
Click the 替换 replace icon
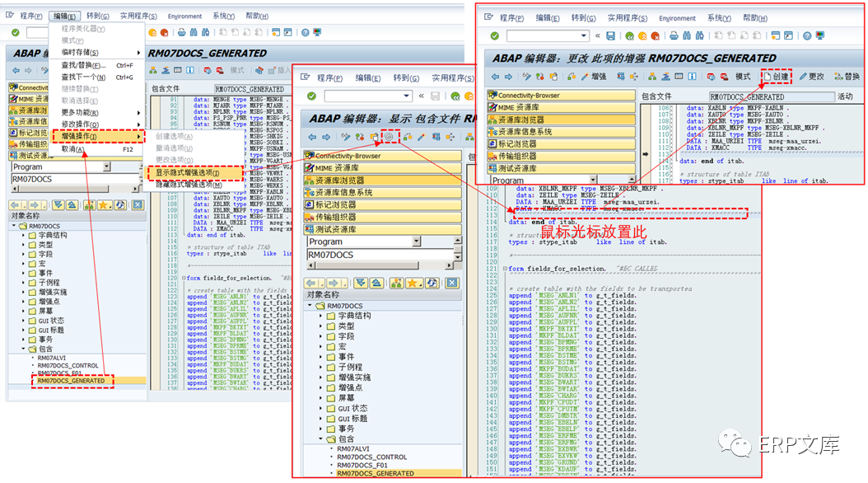(x=850, y=73)
